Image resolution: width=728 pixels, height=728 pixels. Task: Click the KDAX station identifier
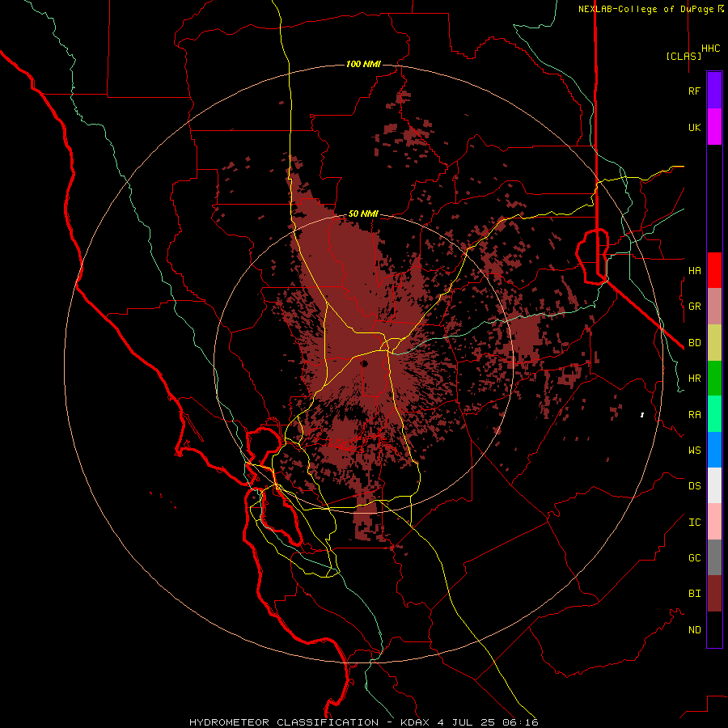tap(416, 722)
